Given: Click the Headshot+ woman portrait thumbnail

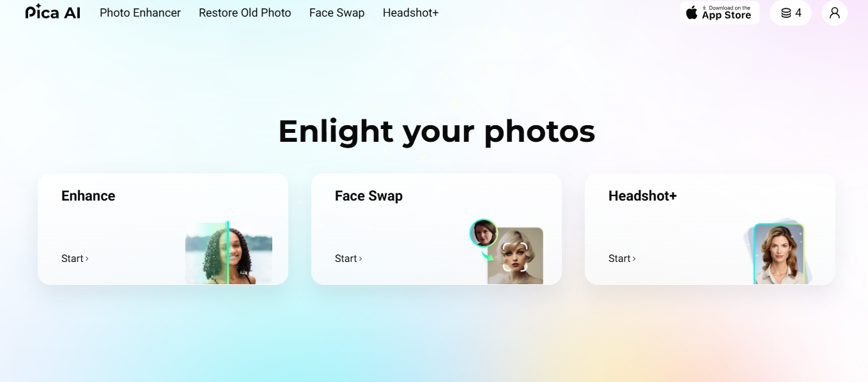Looking at the screenshot, I should click(x=779, y=254).
